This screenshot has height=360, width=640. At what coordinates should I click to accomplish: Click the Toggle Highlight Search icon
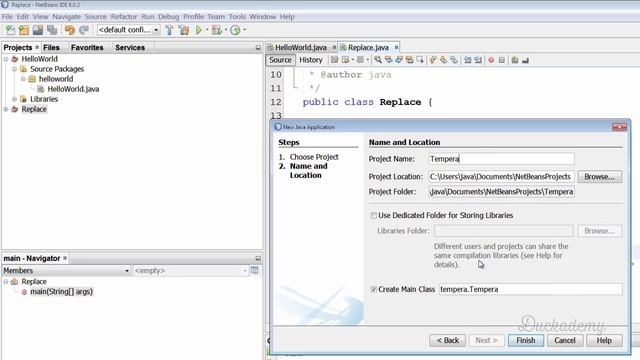coord(409,60)
